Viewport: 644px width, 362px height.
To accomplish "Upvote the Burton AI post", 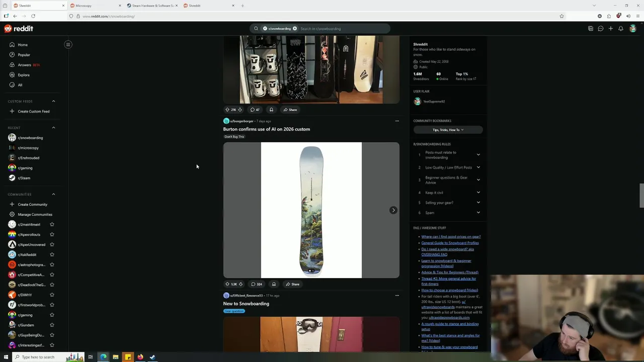I will coord(227,284).
